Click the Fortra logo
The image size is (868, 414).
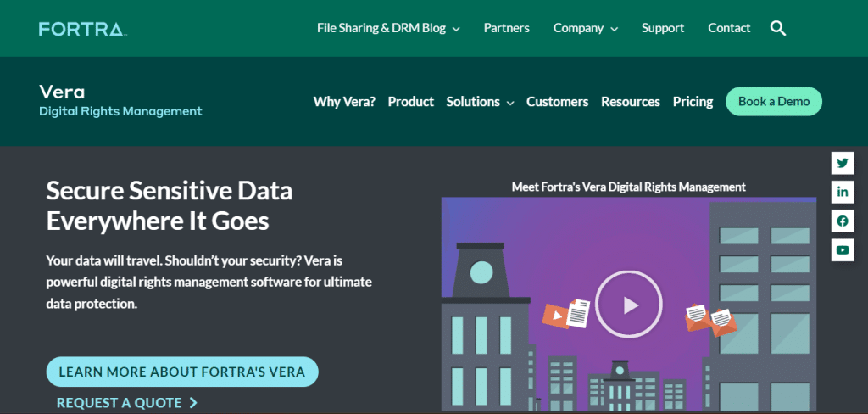82,30
